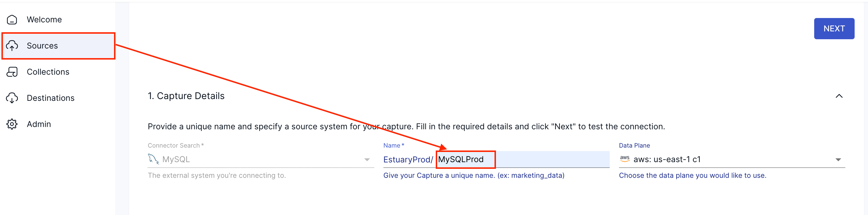
Task: Click the Sources cloud upload icon
Action: 12,45
